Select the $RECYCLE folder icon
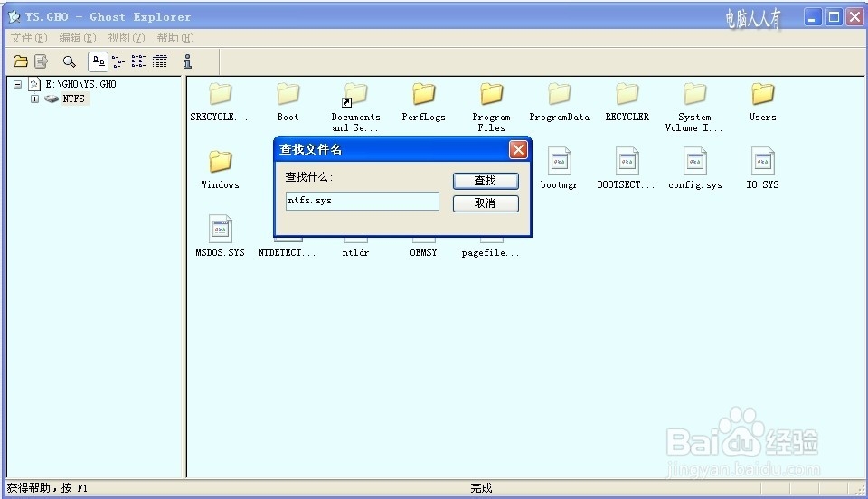Screen dimensions: 868x499 [221, 94]
